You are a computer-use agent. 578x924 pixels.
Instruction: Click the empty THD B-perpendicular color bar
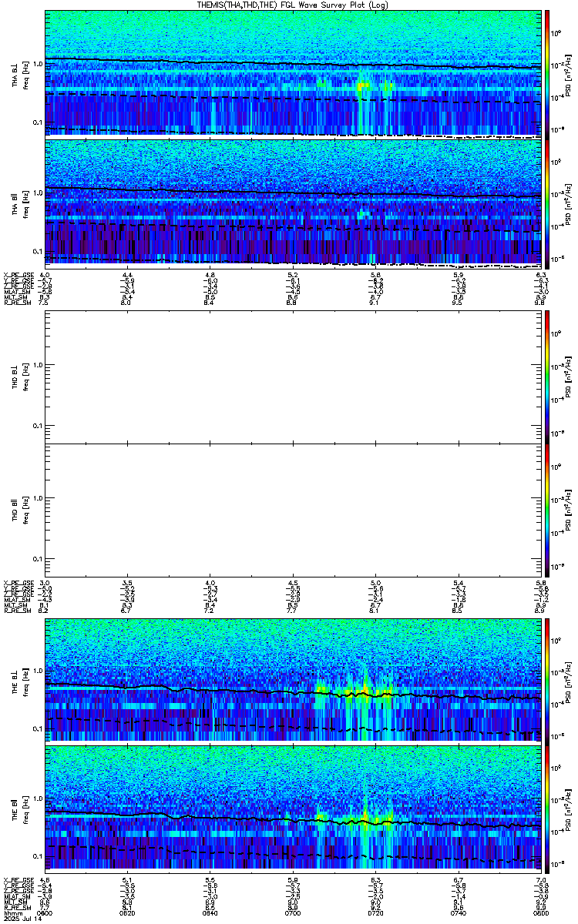point(547,377)
